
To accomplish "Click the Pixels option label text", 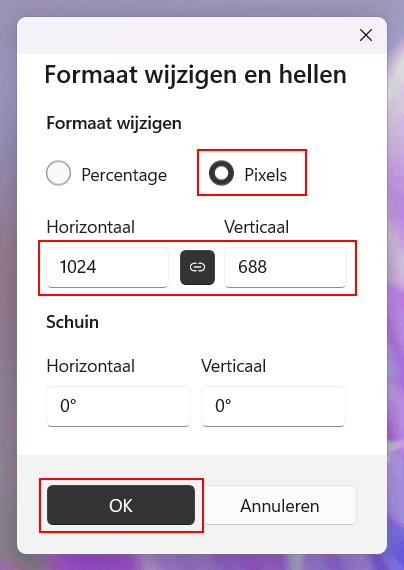I will [x=266, y=175].
